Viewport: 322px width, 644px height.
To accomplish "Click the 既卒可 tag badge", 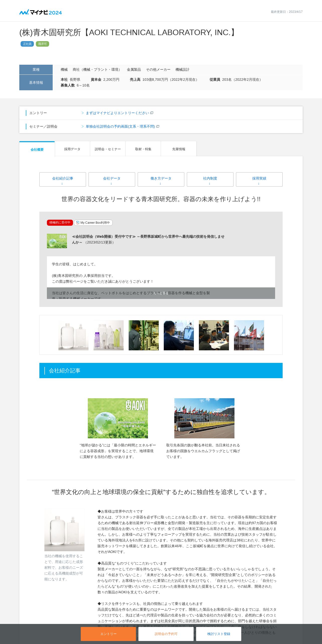I will [x=42, y=44].
